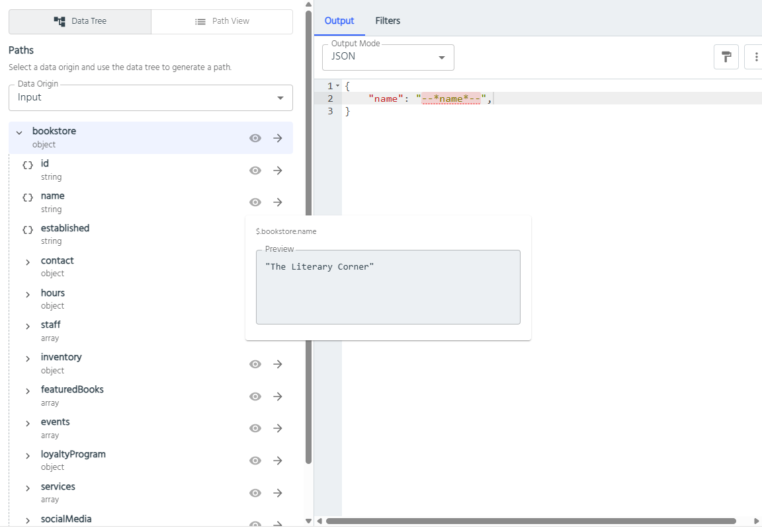The image size is (762, 532).
Task: Collapse the bookstore tree node
Action: (19, 133)
